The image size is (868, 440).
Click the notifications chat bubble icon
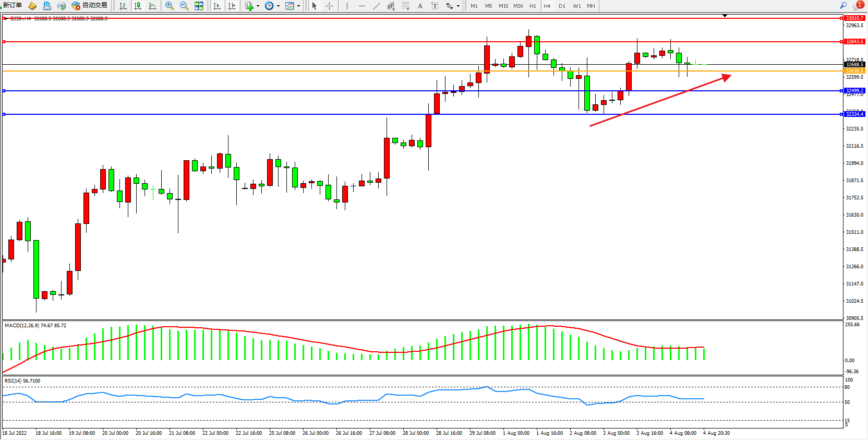[858, 6]
